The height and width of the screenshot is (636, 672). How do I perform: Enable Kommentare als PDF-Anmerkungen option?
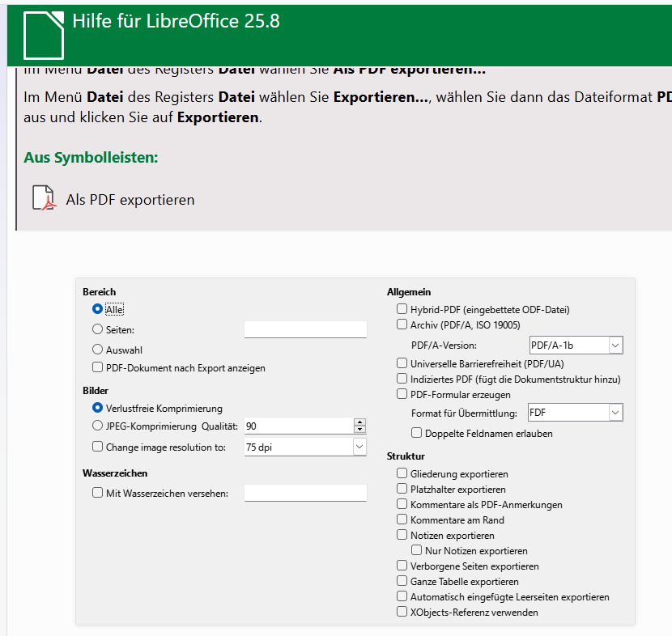pos(402,504)
